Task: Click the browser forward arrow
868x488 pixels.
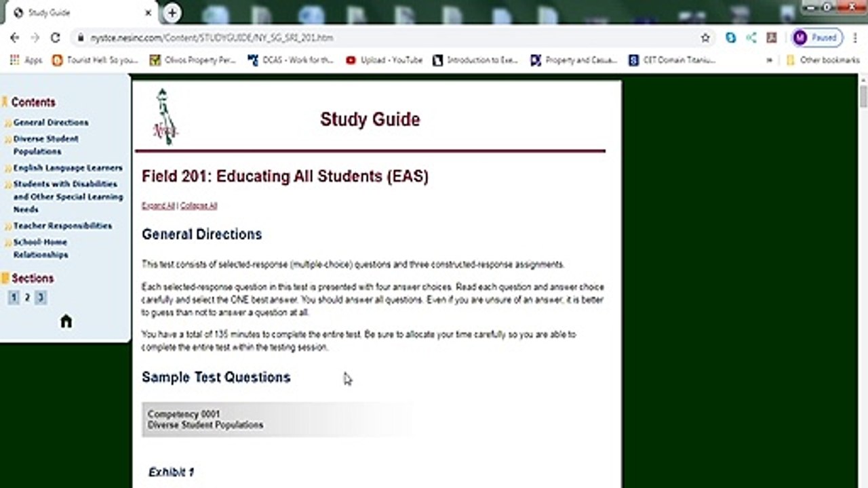Action: click(35, 38)
